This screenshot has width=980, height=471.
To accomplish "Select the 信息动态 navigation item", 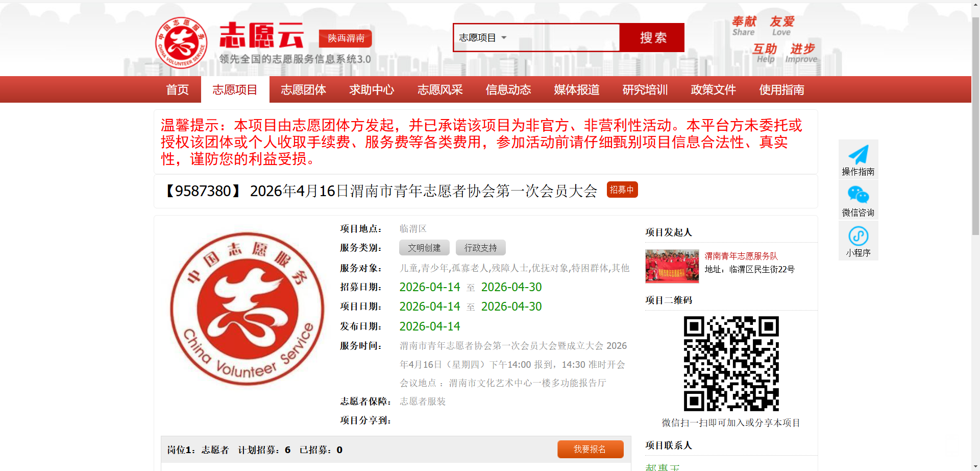I will (x=508, y=89).
